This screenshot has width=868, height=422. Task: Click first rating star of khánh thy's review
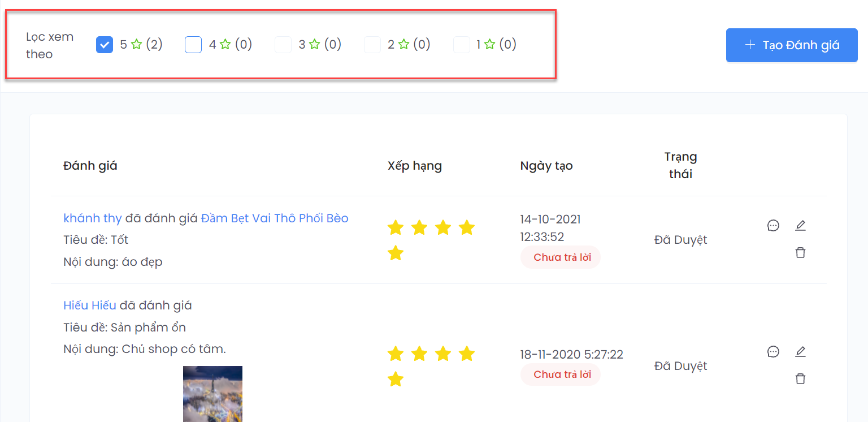(396, 228)
